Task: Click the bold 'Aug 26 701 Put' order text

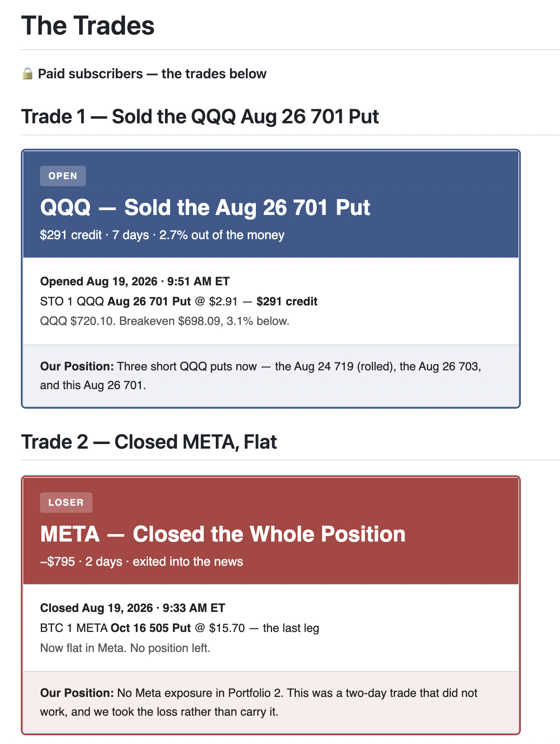Action: (149, 301)
